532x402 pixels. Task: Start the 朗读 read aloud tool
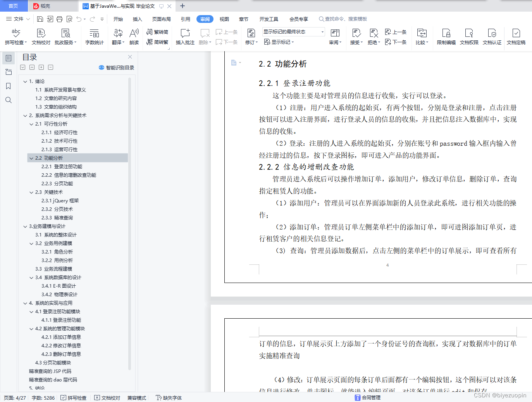pyautogui.click(x=134, y=37)
